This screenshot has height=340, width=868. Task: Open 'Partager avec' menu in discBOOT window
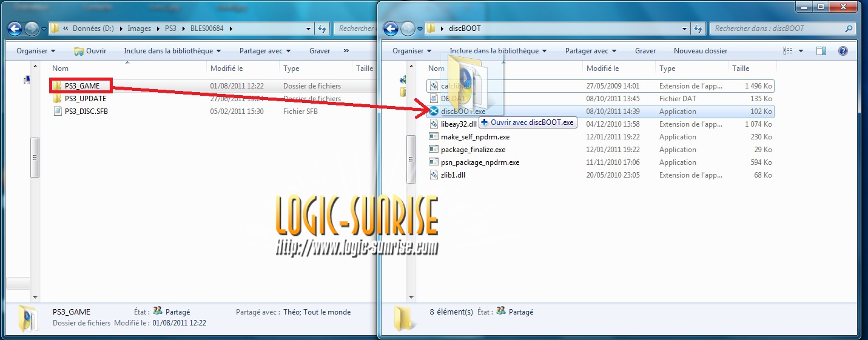coord(591,51)
